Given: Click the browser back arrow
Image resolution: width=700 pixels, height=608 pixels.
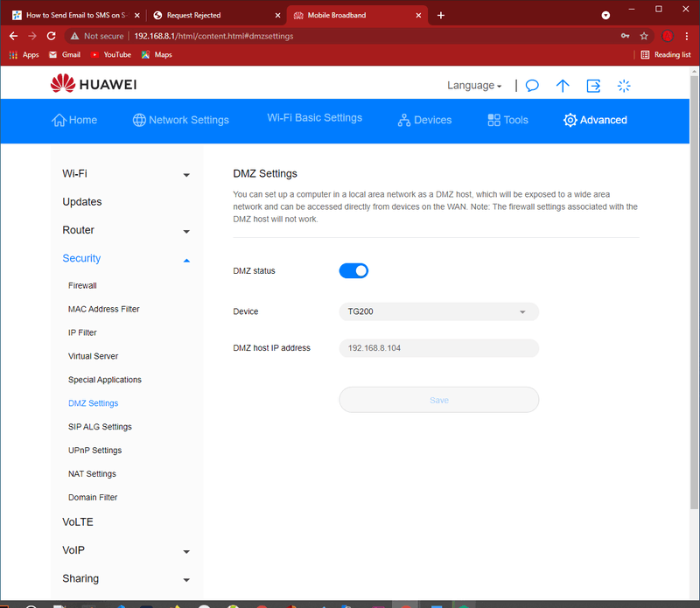Looking at the screenshot, I should tap(13, 36).
